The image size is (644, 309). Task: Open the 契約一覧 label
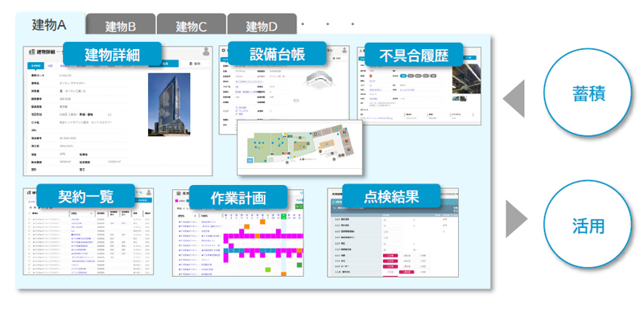(x=85, y=196)
